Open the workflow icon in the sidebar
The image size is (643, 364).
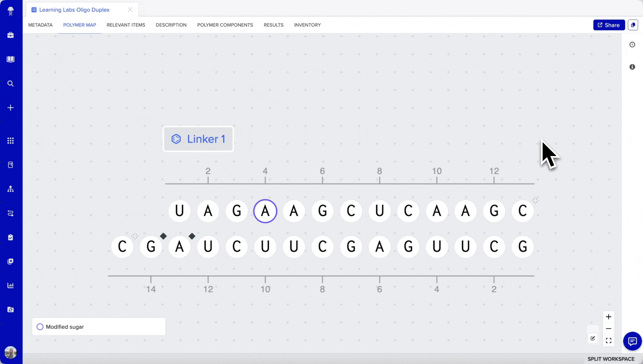pos(10,213)
